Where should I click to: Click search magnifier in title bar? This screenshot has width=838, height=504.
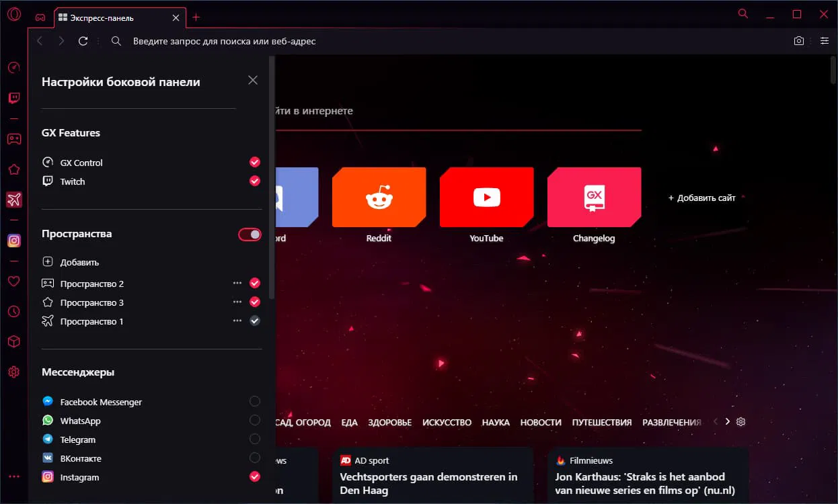point(743,13)
